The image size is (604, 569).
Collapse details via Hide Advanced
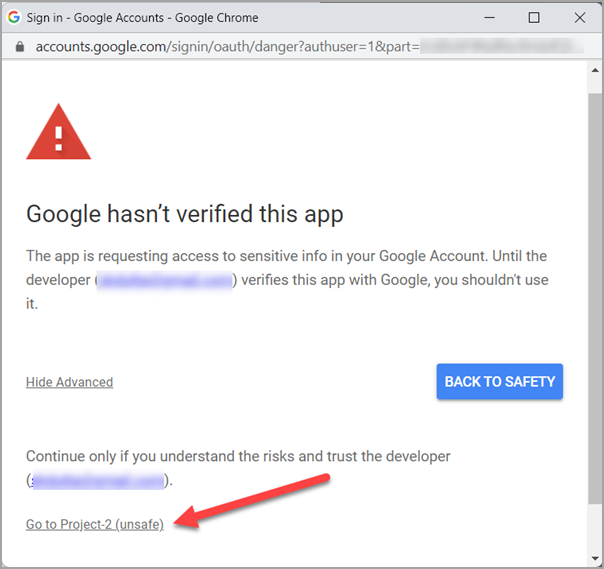coord(69,382)
